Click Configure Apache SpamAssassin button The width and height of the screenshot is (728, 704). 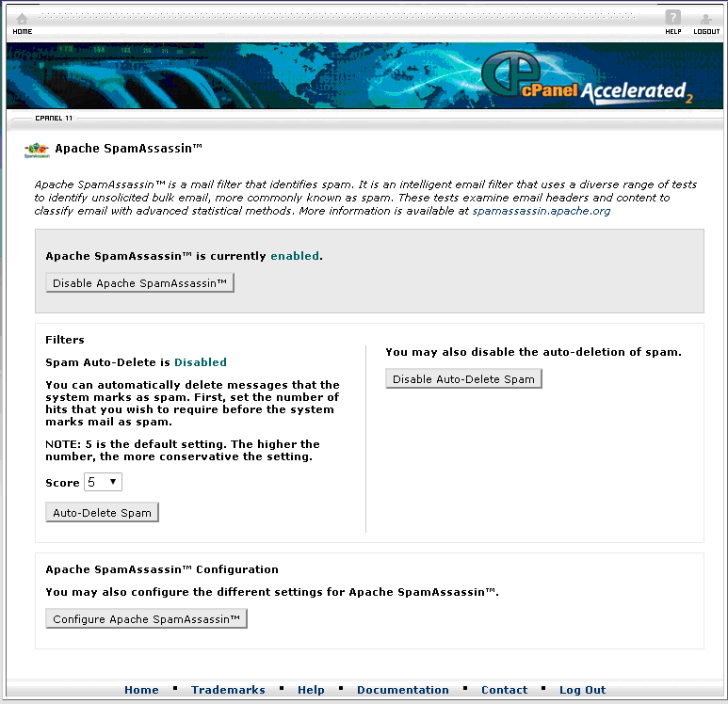coord(146,619)
